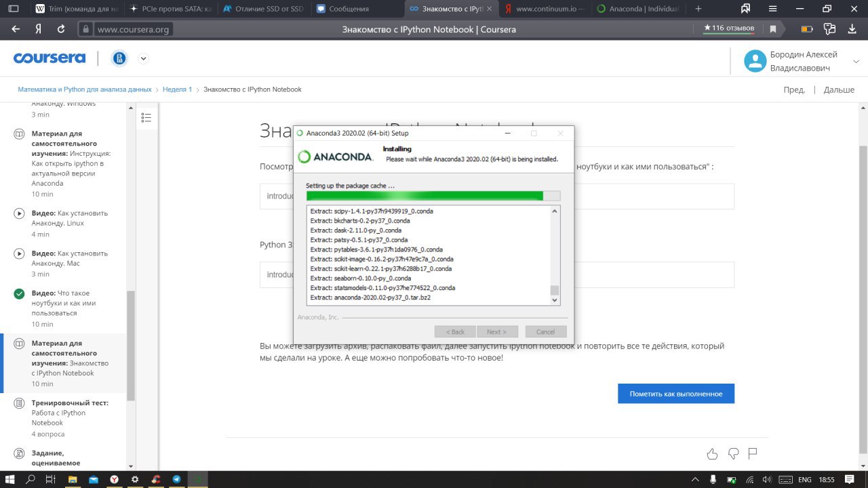
Task: Switch ENG keyboard language indicator
Action: (805, 479)
